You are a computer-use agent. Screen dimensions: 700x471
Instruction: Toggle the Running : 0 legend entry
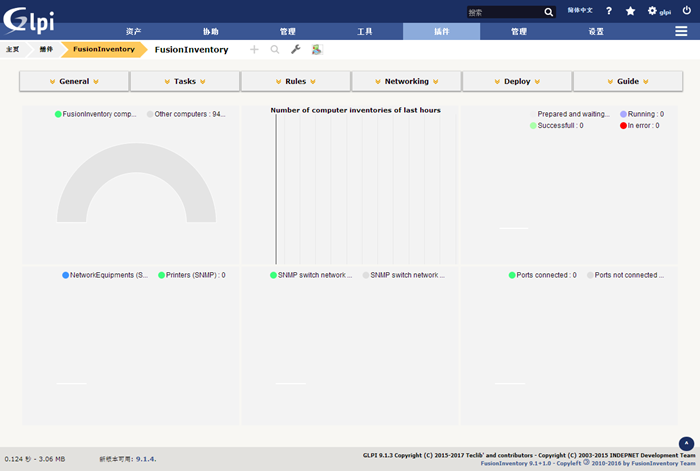[x=642, y=114]
